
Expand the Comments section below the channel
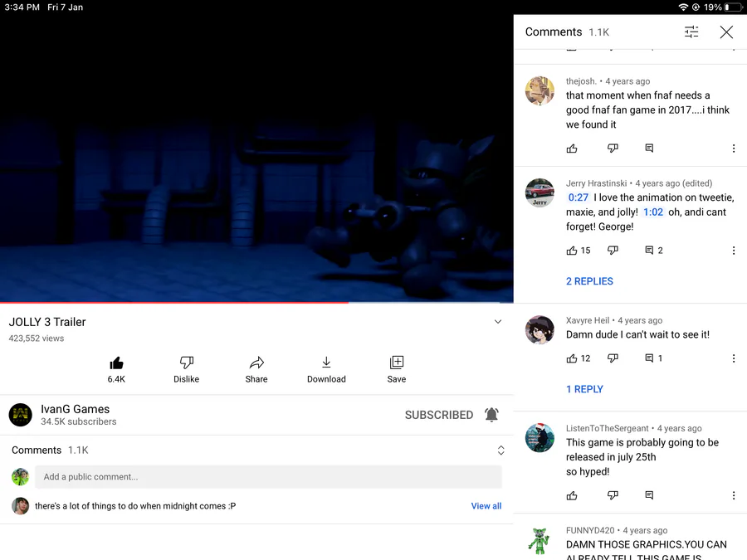click(x=500, y=450)
